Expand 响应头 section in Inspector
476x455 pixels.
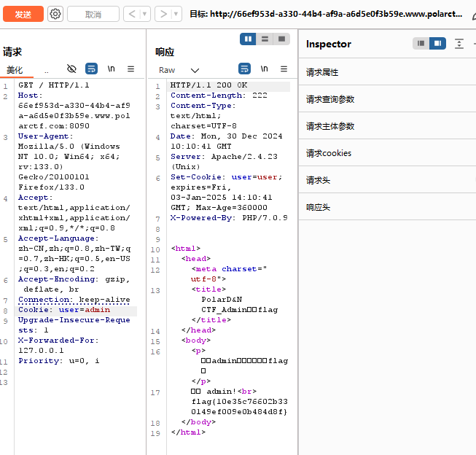[x=387, y=207]
